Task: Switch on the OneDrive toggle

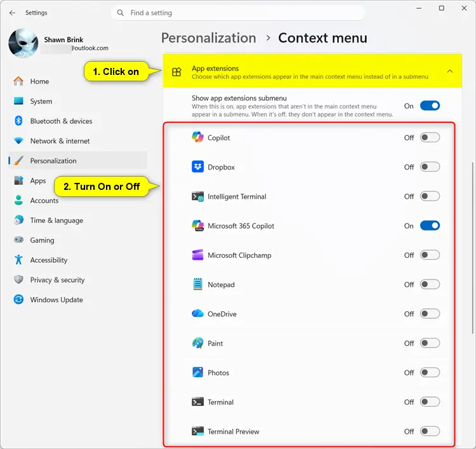Action: click(x=430, y=314)
